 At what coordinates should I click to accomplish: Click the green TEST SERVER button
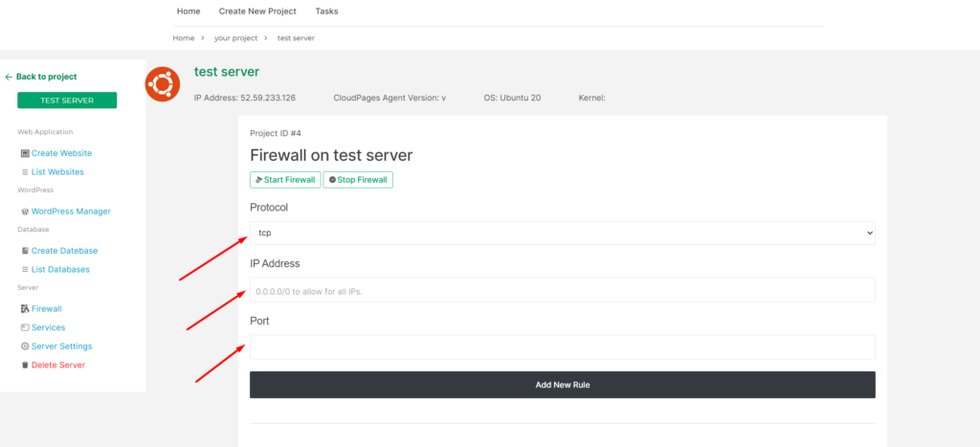click(67, 101)
